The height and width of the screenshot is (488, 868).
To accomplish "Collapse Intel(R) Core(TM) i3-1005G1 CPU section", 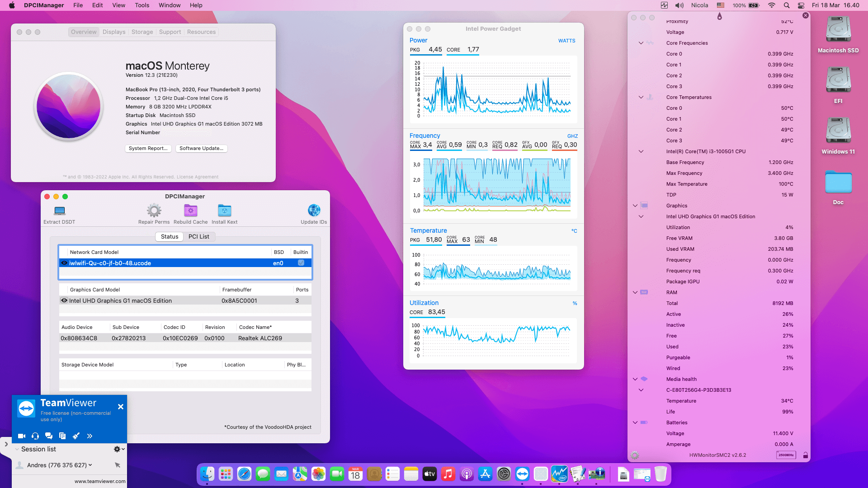I will pos(641,151).
